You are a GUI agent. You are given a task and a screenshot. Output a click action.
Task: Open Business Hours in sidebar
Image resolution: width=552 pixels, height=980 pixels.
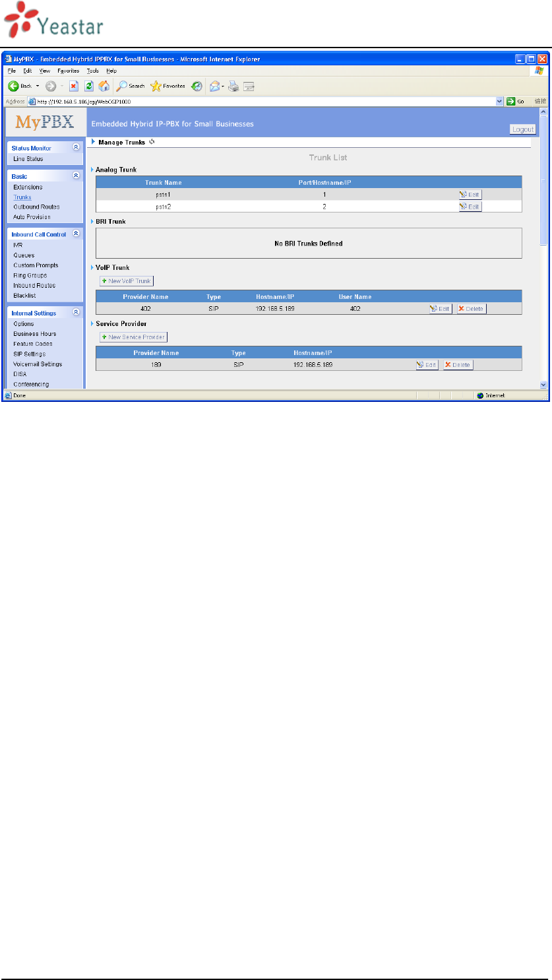tap(34, 334)
